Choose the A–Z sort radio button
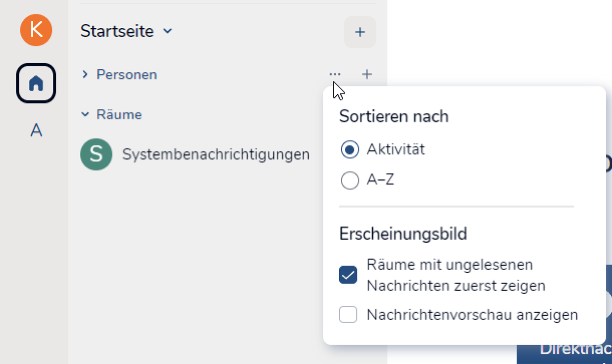 tap(350, 180)
